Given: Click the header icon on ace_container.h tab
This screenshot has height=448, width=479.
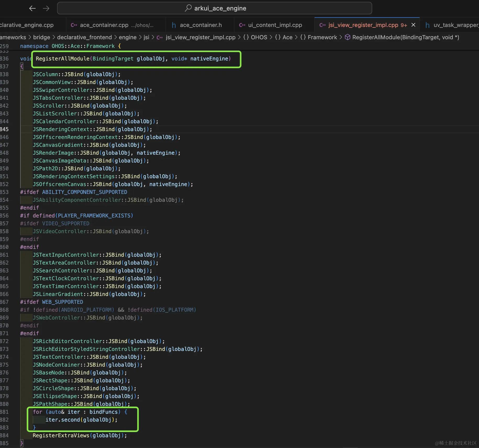Looking at the screenshot, I should pos(174,25).
